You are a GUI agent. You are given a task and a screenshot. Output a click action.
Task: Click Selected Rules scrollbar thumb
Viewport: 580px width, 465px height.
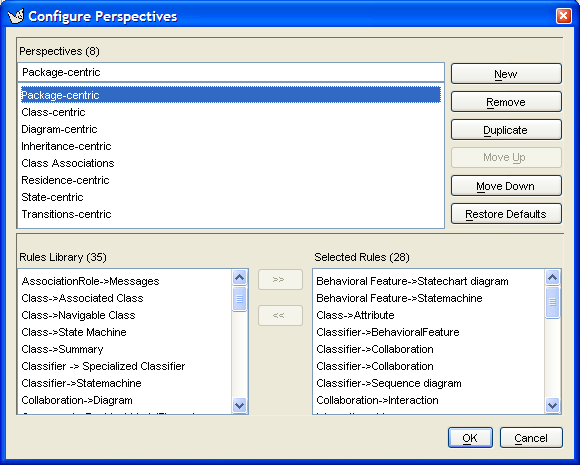pyautogui.click(x=553, y=302)
